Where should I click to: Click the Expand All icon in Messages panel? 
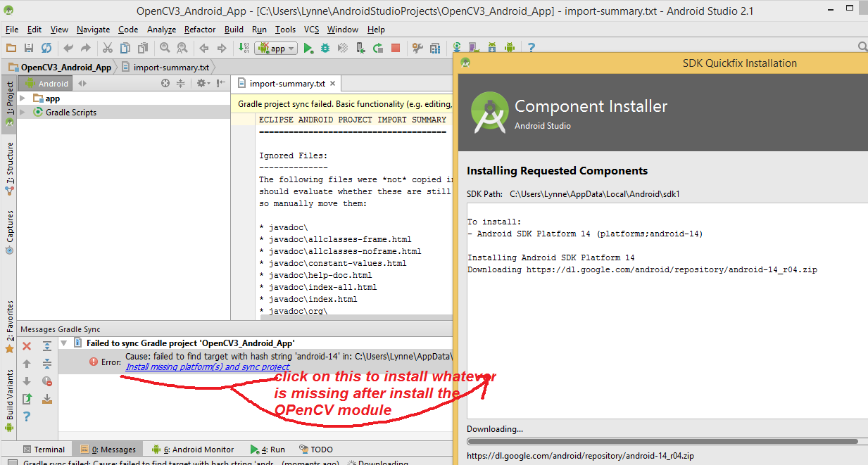[x=46, y=346]
